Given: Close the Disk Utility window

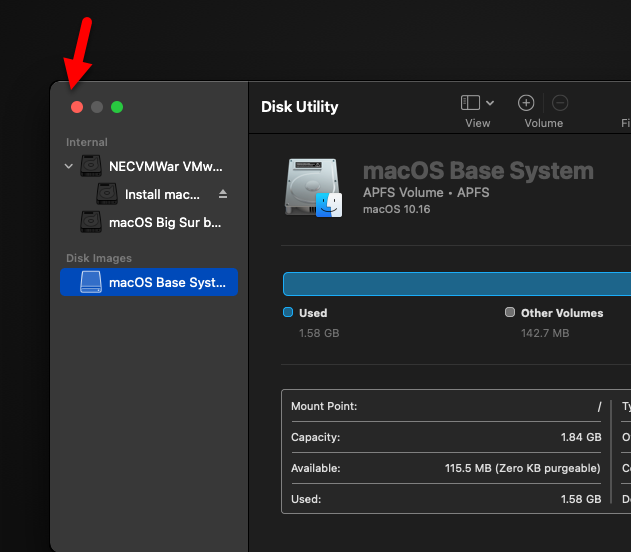Looking at the screenshot, I should (77, 107).
